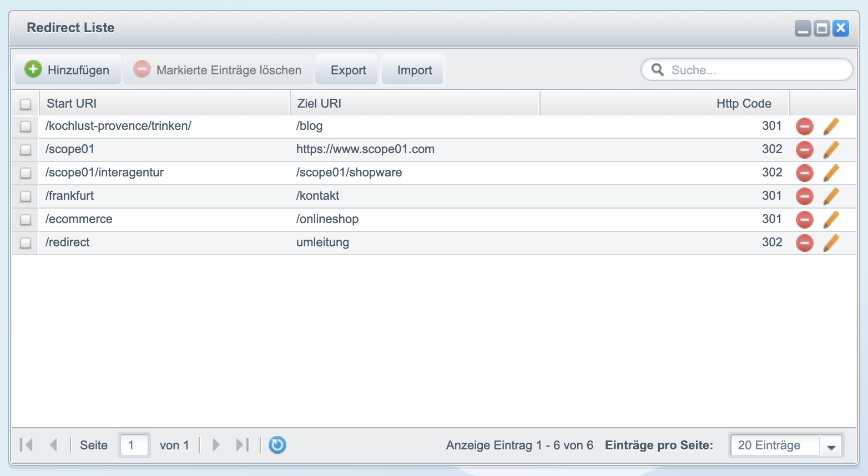Screen dimensions: 868x476
Task: Click the 20 Einträge combo field
Action: pos(775,445)
